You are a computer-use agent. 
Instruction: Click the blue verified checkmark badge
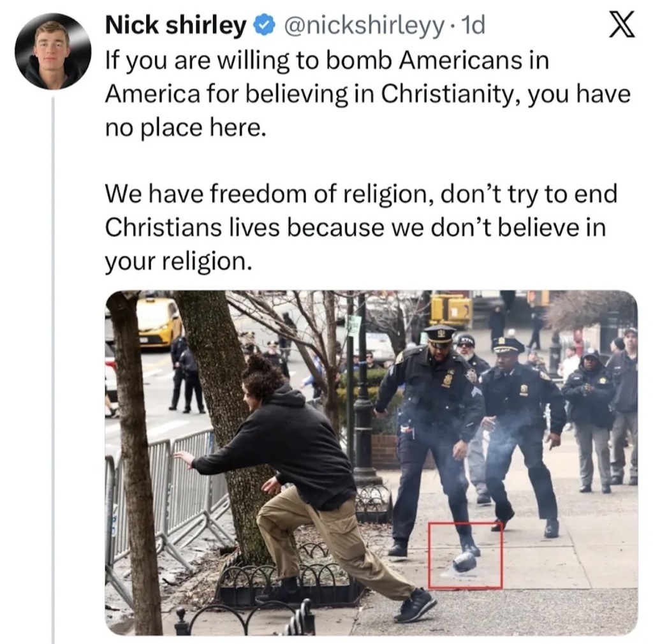(x=265, y=26)
